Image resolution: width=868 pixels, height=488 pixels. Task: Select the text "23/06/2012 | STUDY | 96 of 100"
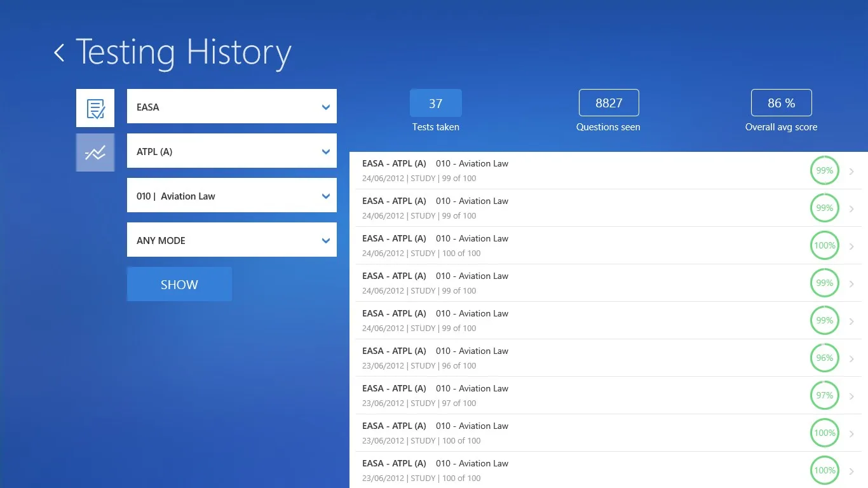click(x=419, y=366)
